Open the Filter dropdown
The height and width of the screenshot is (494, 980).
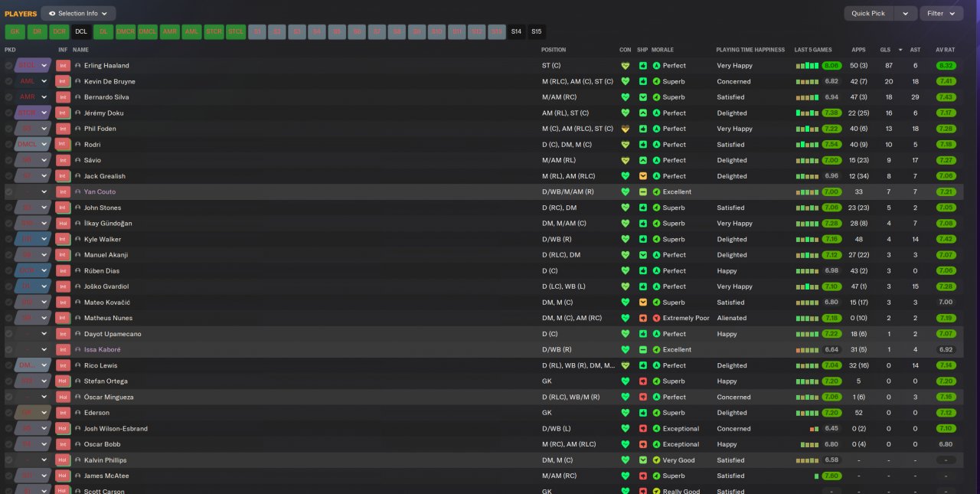942,14
